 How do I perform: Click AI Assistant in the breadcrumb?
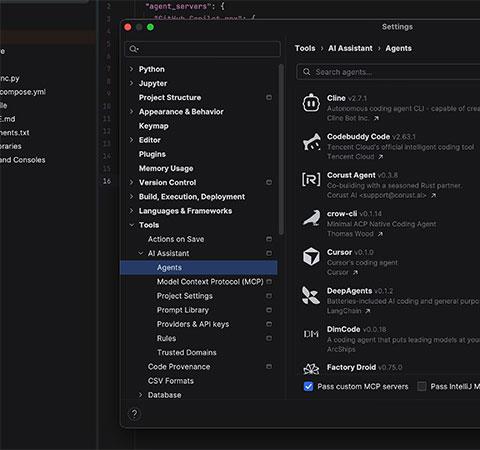click(x=350, y=48)
